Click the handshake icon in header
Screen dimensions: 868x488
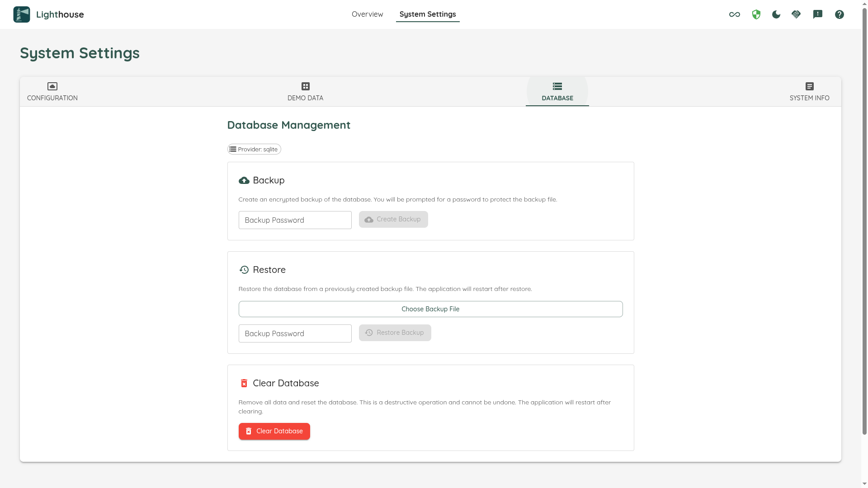pyautogui.click(x=796, y=14)
